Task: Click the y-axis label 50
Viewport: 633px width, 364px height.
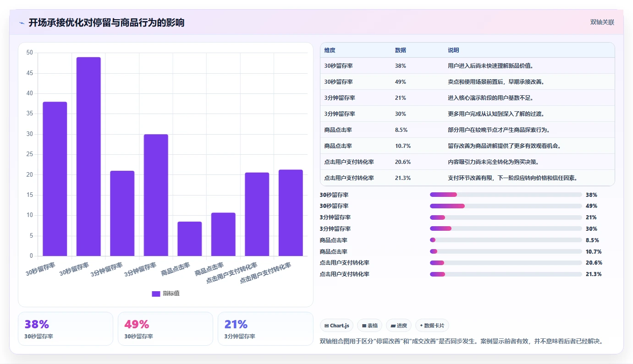Action: tap(30, 53)
